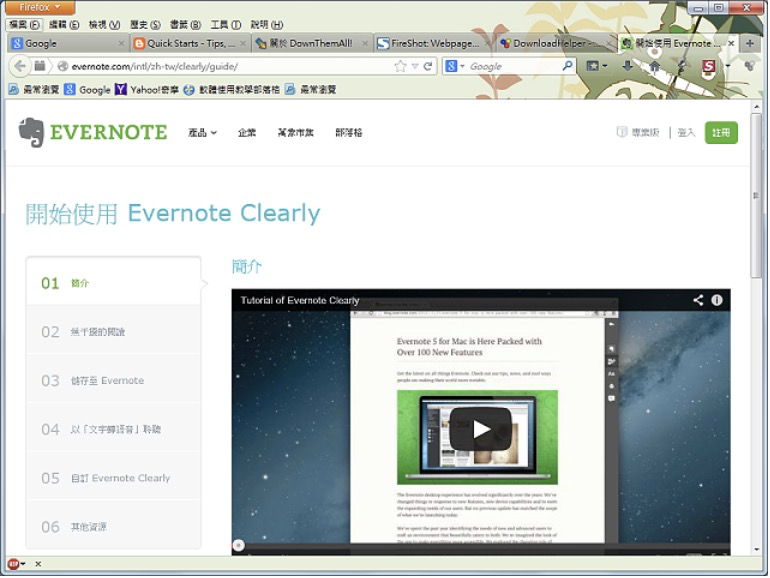Expand the Products dropdown in Evernote nav

[x=202, y=133]
